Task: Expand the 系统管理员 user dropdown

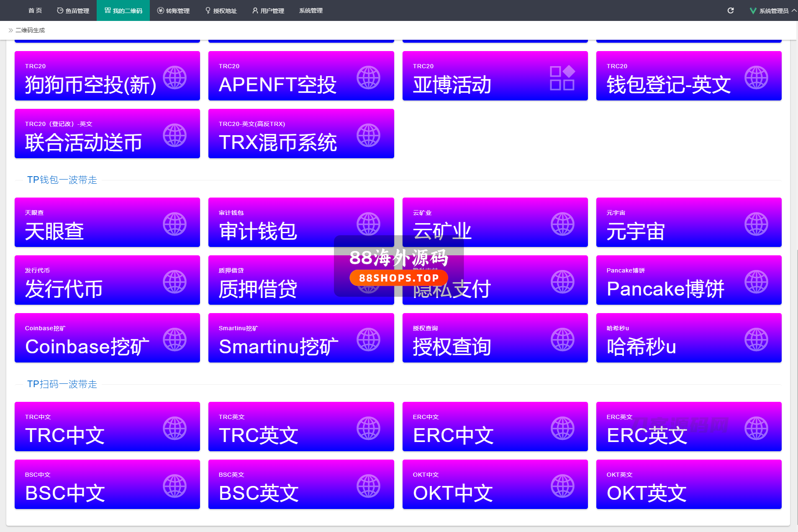Action: click(773, 11)
